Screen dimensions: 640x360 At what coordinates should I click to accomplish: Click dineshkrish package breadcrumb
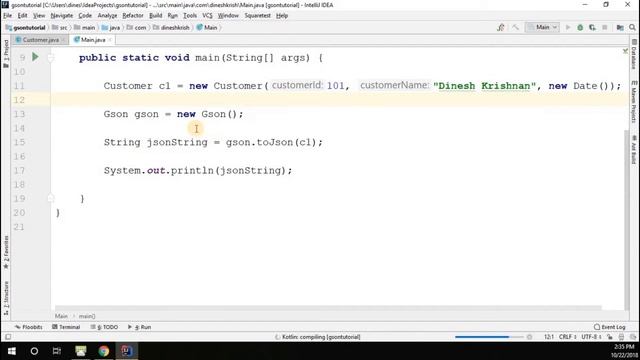(x=172, y=27)
